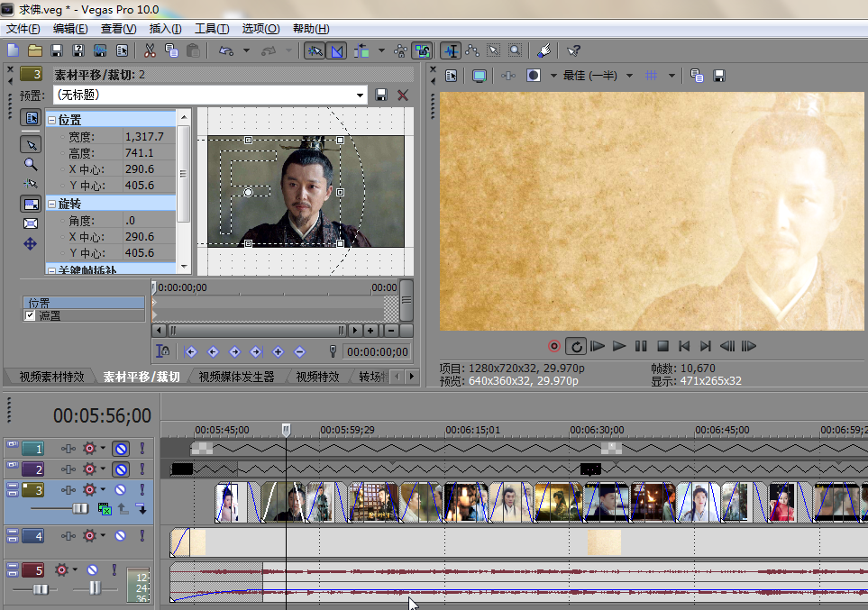Open the 文件(F) menu
Viewport: 868px width, 610px height.
(x=23, y=29)
